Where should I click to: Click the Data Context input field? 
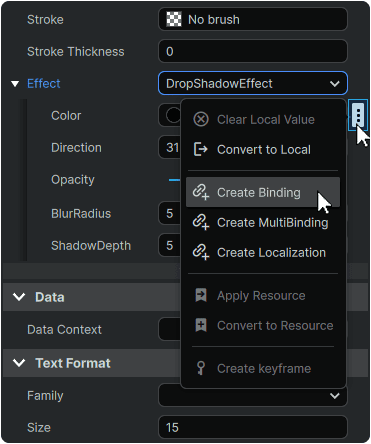[169, 329]
